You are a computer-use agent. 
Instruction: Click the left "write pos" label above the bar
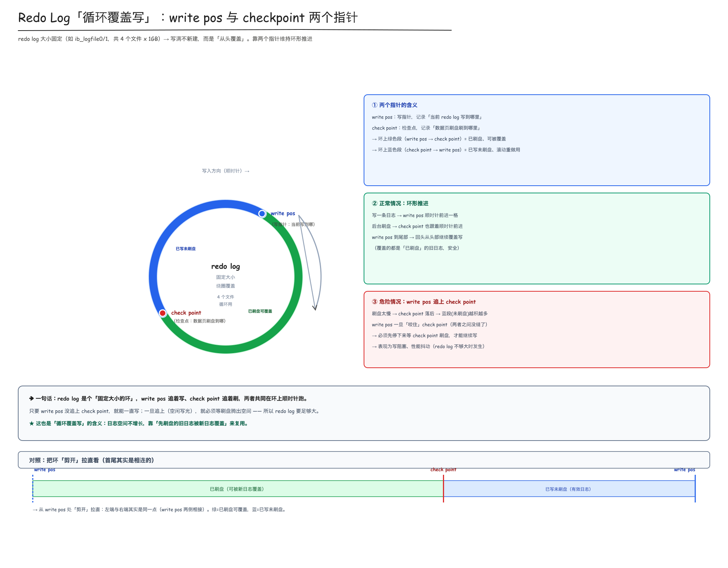click(x=45, y=470)
